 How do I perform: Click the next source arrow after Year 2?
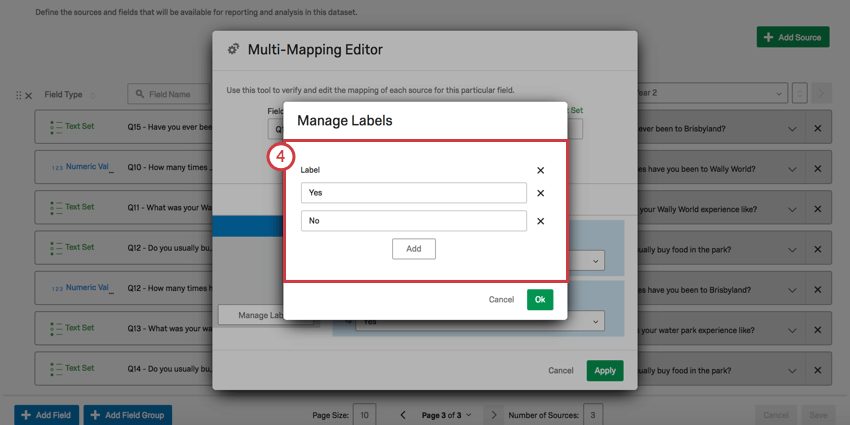point(821,93)
